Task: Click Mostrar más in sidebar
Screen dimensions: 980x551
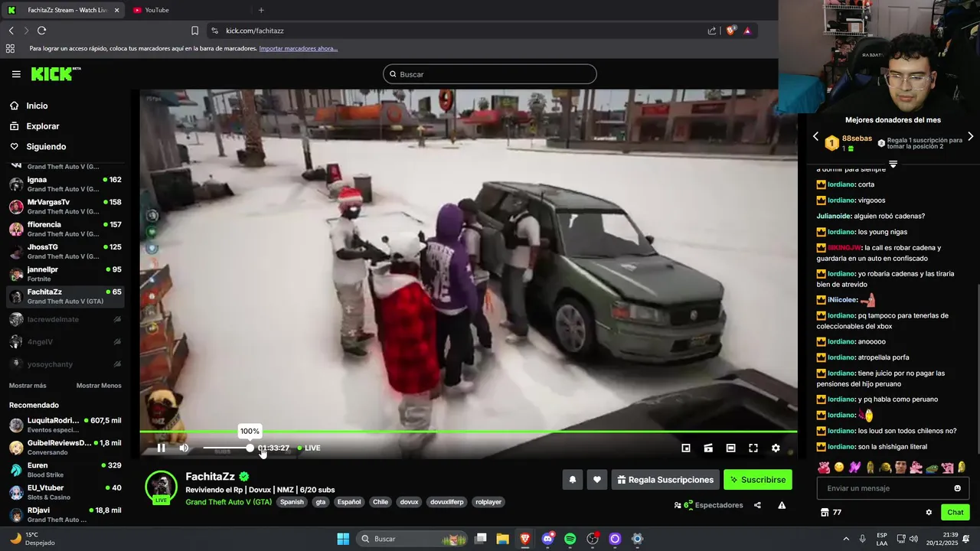Action: pos(28,386)
